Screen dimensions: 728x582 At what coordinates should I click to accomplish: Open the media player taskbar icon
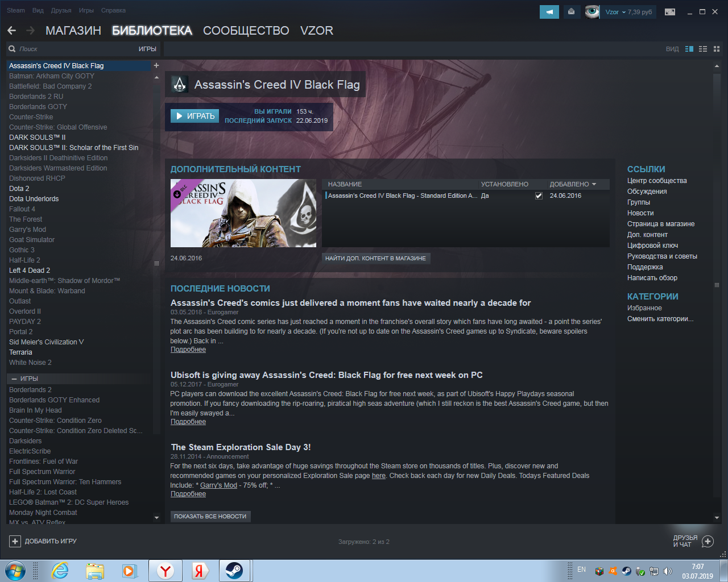(x=130, y=571)
